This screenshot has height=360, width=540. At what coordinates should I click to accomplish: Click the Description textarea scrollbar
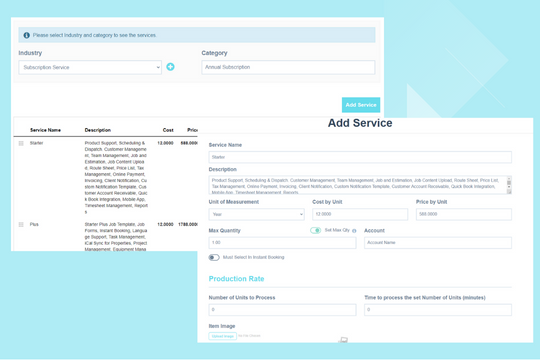(x=509, y=185)
